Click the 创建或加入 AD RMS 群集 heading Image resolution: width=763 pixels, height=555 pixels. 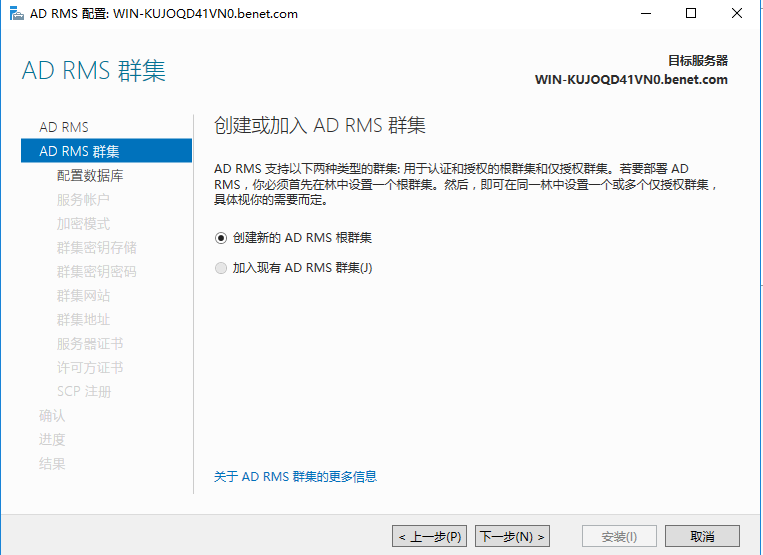[320, 125]
